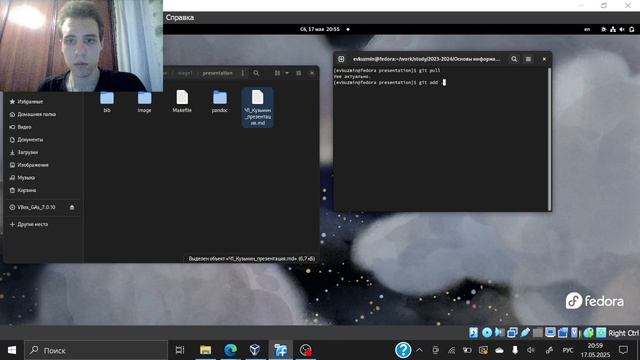
Task: Select the Makefile file icon
Action: pyautogui.click(x=182, y=101)
